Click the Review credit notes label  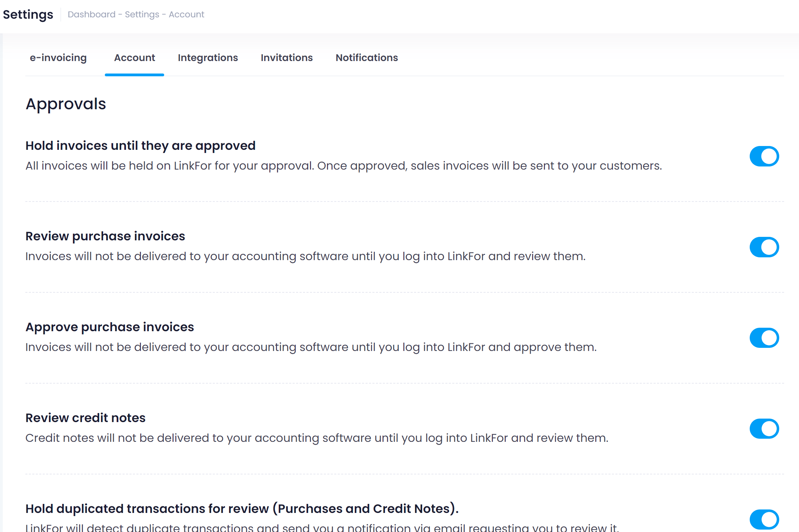click(85, 418)
